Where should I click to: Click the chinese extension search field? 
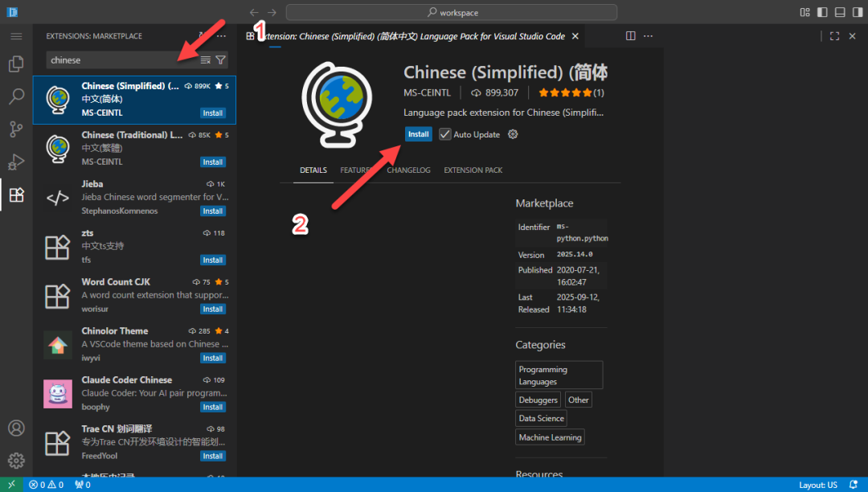point(122,59)
